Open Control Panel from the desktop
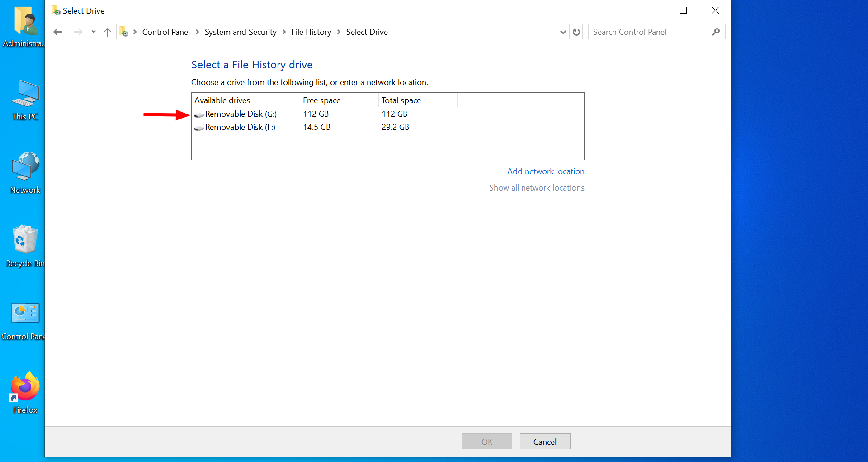This screenshot has height=462, width=868. pos(25,312)
